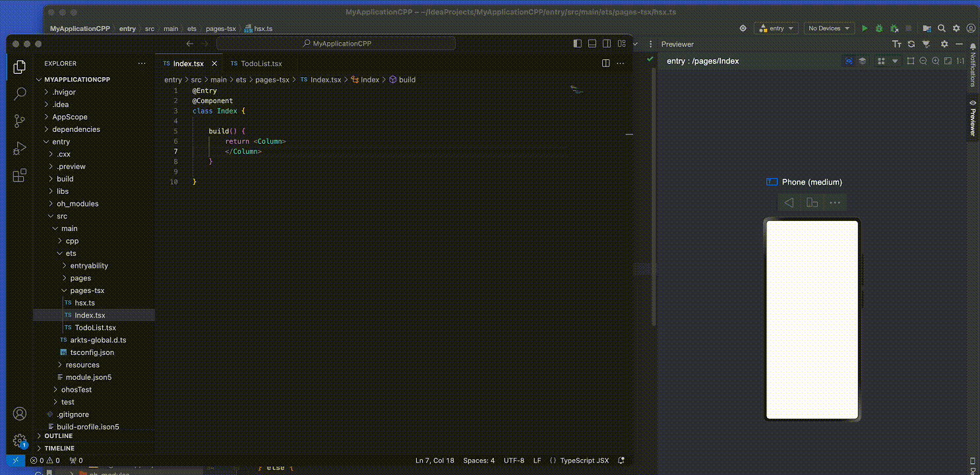
Task: Open editor more actions menu
Action: pyautogui.click(x=621, y=63)
